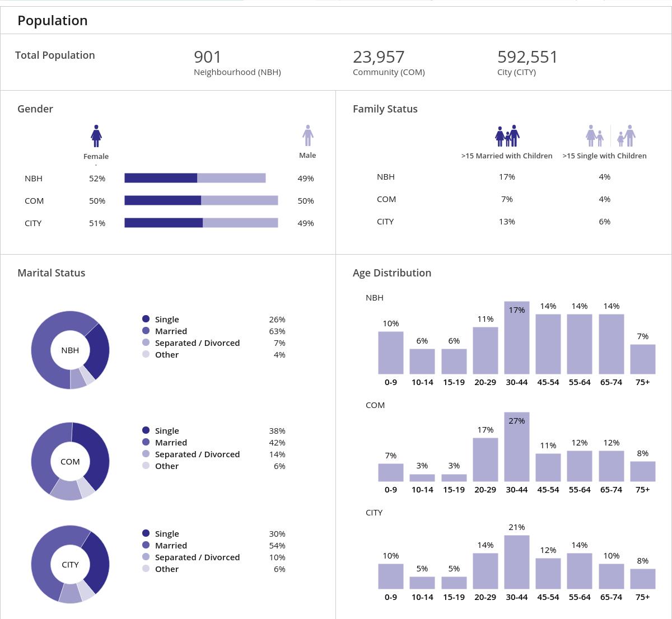Click the Single with Children family icon

click(610, 135)
